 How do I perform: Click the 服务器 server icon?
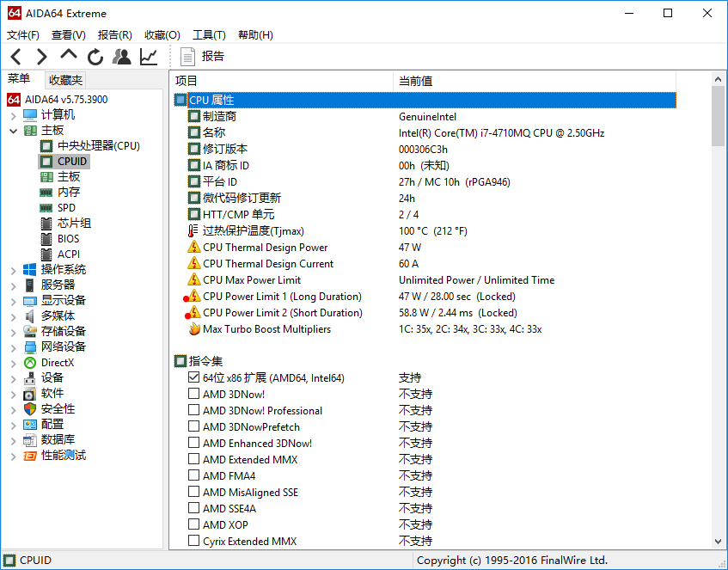[30, 285]
